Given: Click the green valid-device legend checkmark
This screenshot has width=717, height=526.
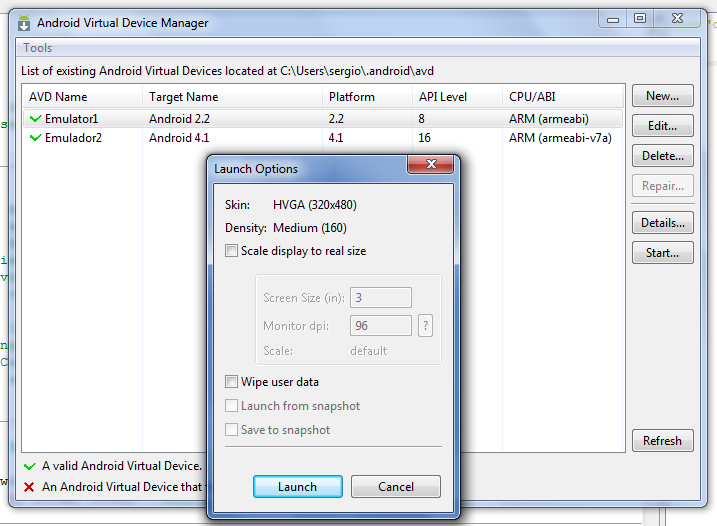Looking at the screenshot, I should 30,466.
